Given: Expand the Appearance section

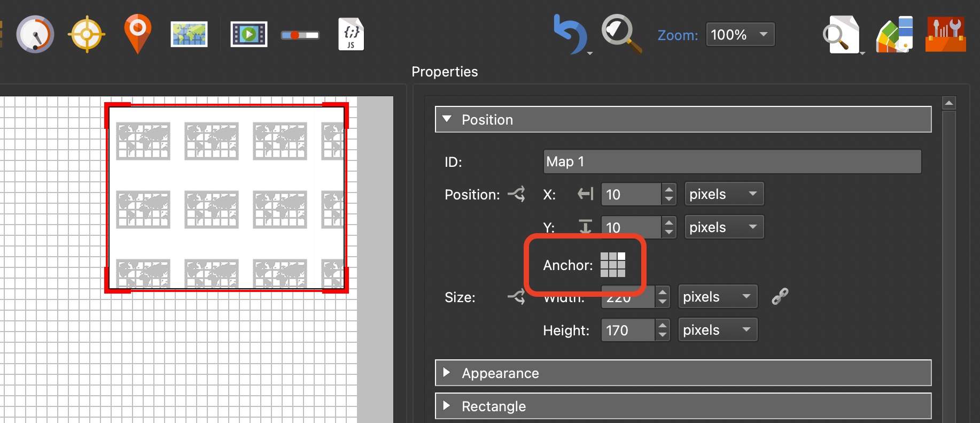Looking at the screenshot, I should point(447,373).
